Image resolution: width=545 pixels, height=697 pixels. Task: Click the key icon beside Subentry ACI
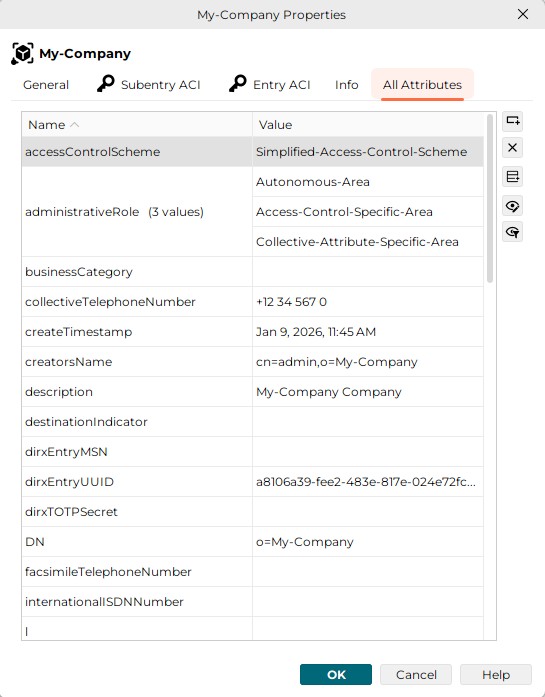coord(105,84)
